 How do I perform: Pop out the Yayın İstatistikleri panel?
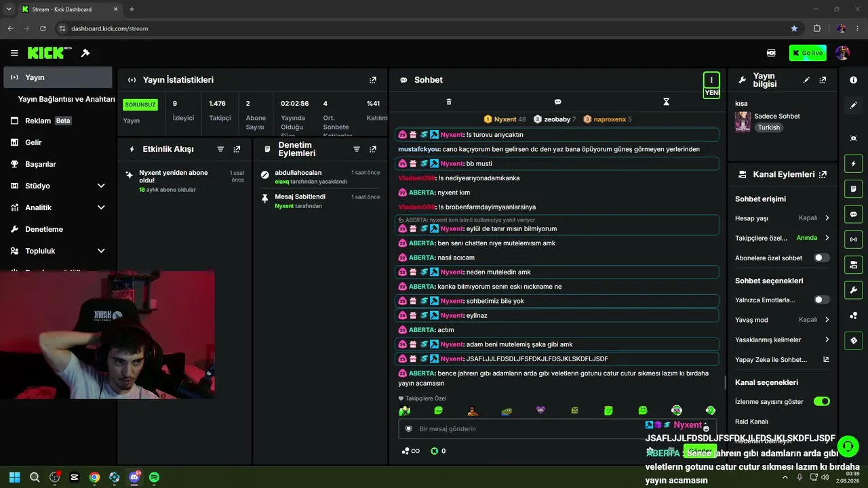click(x=372, y=80)
